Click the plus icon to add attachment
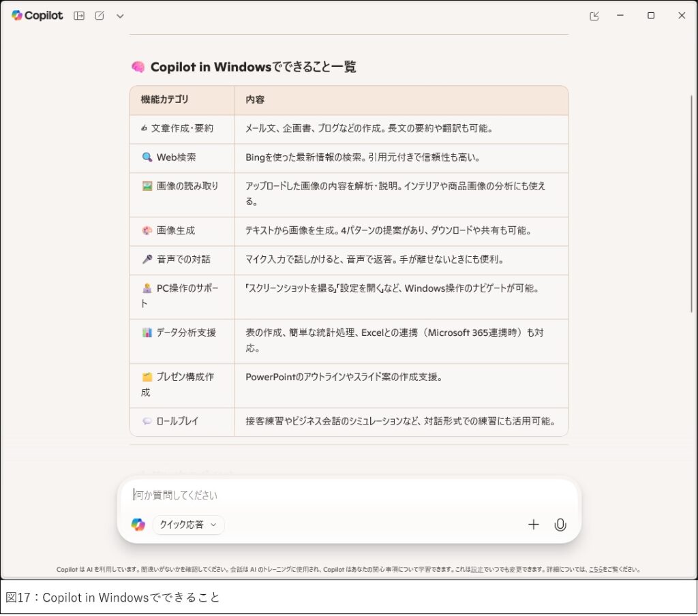Image resolution: width=698 pixels, height=616 pixels. pyautogui.click(x=534, y=525)
